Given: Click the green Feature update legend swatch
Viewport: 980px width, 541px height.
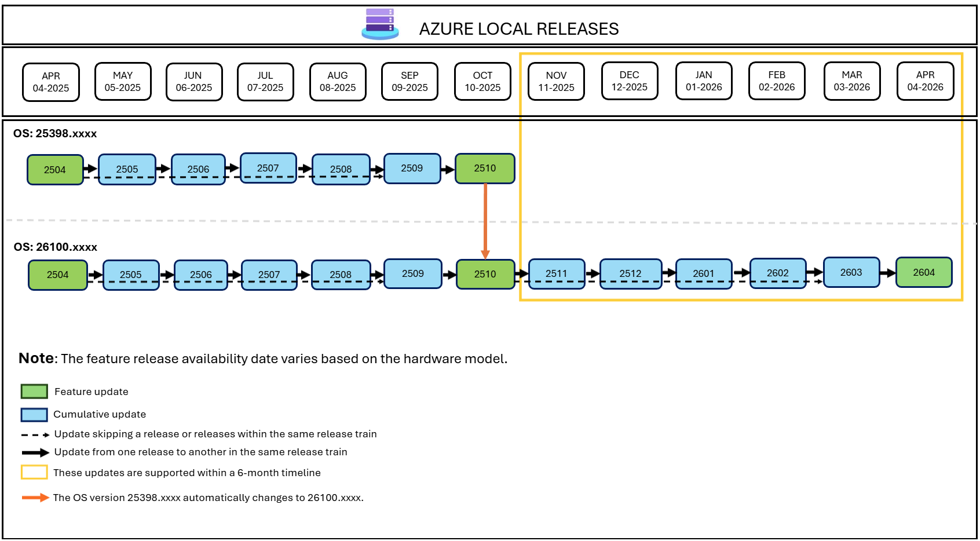Looking at the screenshot, I should [x=34, y=392].
